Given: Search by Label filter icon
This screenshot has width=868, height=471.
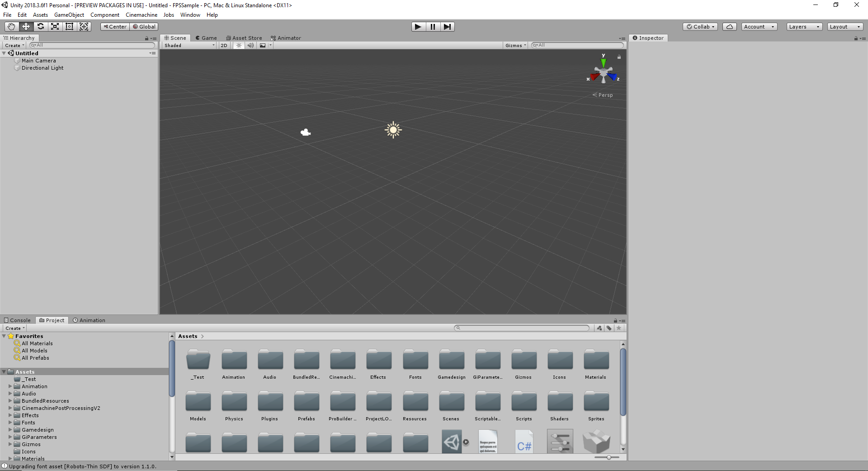Looking at the screenshot, I should [609, 328].
